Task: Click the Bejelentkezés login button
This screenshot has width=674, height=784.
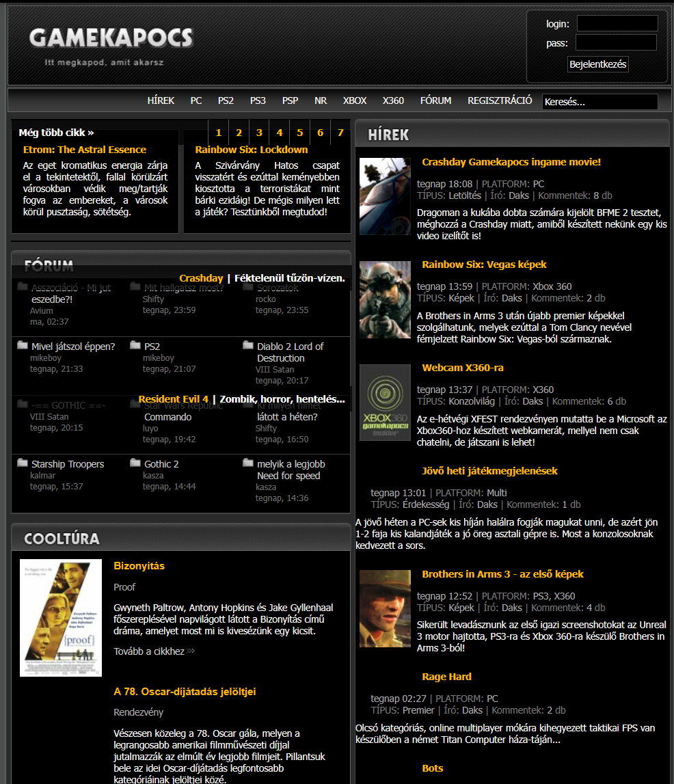Action: [x=598, y=64]
